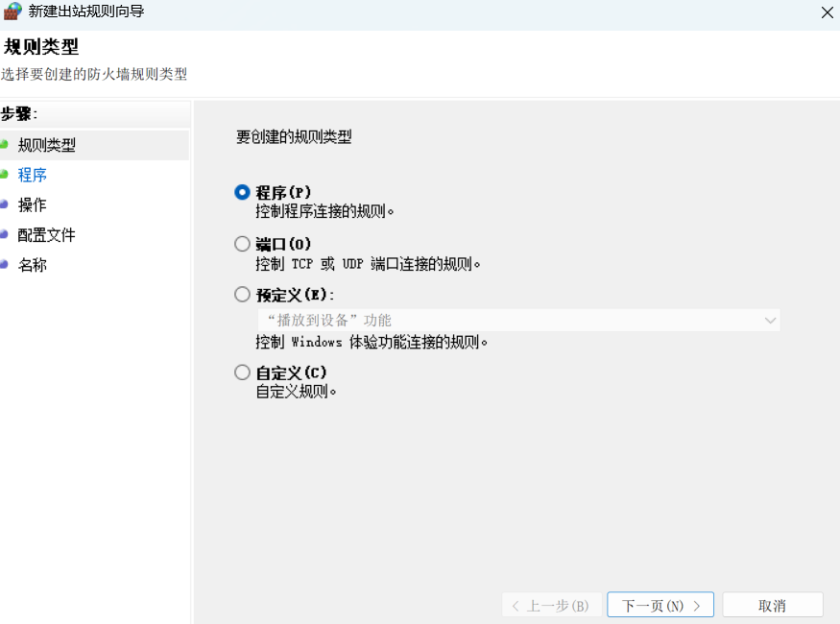
Task: Click the heading 要创建的规则类型
Action: pyautogui.click(x=294, y=136)
